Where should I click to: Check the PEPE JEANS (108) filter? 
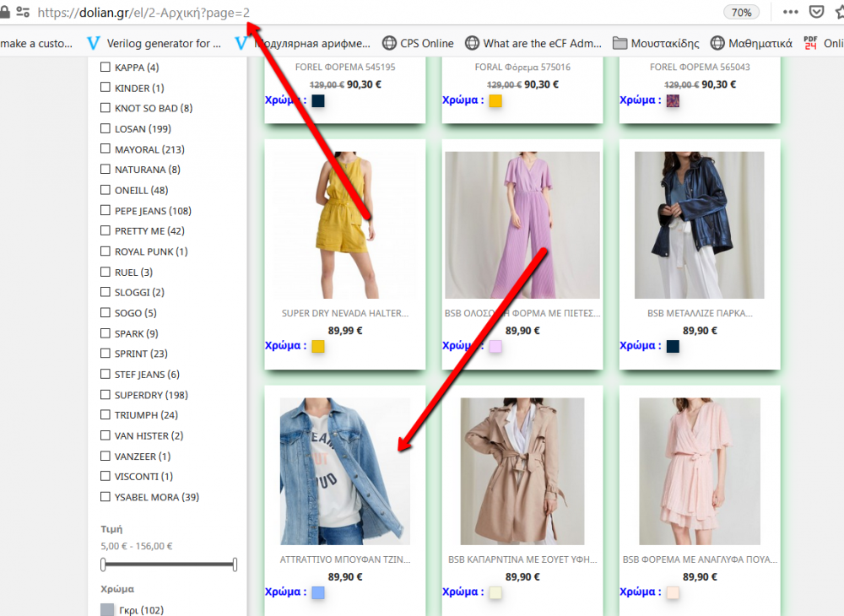(105, 210)
